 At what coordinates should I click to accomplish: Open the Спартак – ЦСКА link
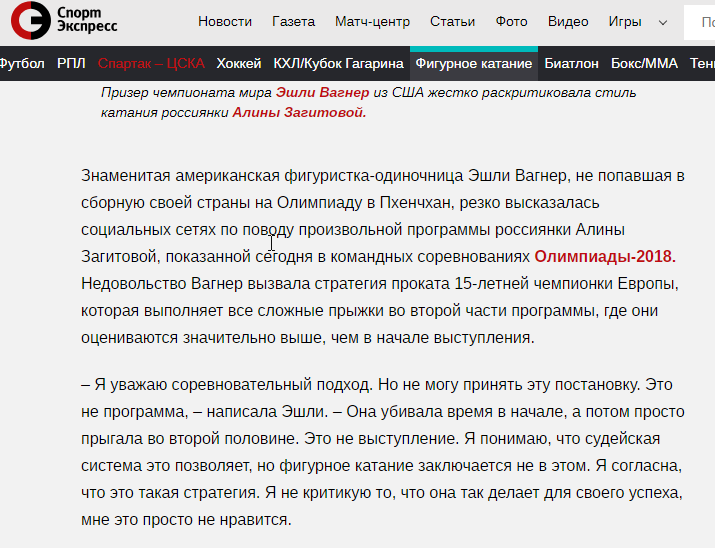point(151,63)
